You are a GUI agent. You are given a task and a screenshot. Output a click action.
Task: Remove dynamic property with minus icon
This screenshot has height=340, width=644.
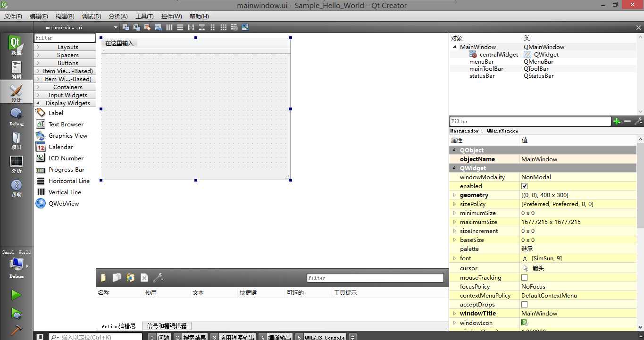627,121
